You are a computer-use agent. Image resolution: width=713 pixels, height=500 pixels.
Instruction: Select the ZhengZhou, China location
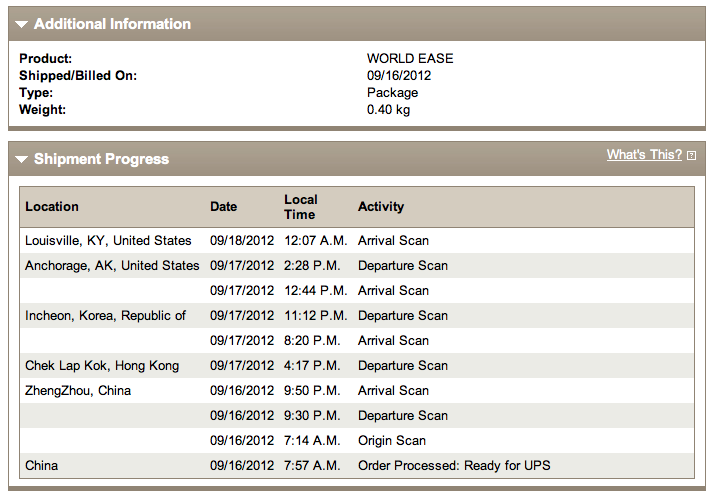click(78, 391)
